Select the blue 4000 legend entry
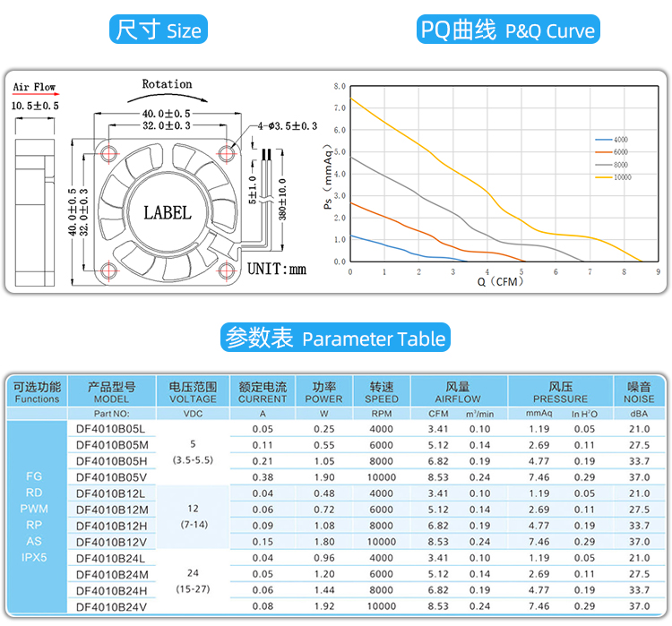The width and height of the screenshot is (672, 626). [x=612, y=141]
